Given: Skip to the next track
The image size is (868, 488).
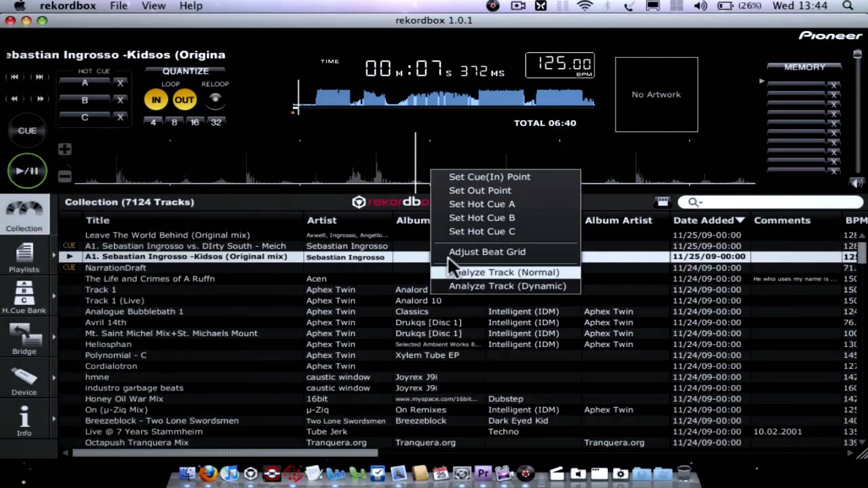Looking at the screenshot, I should 39,77.
